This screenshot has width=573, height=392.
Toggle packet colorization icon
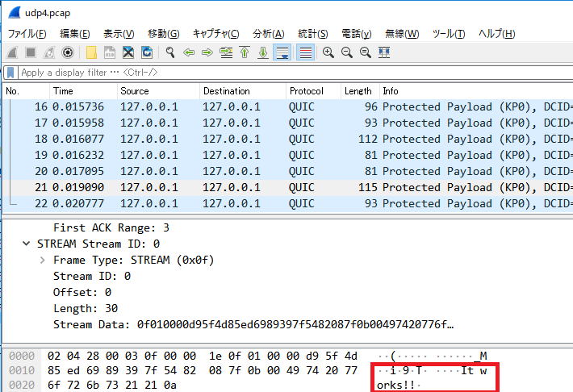[306, 52]
